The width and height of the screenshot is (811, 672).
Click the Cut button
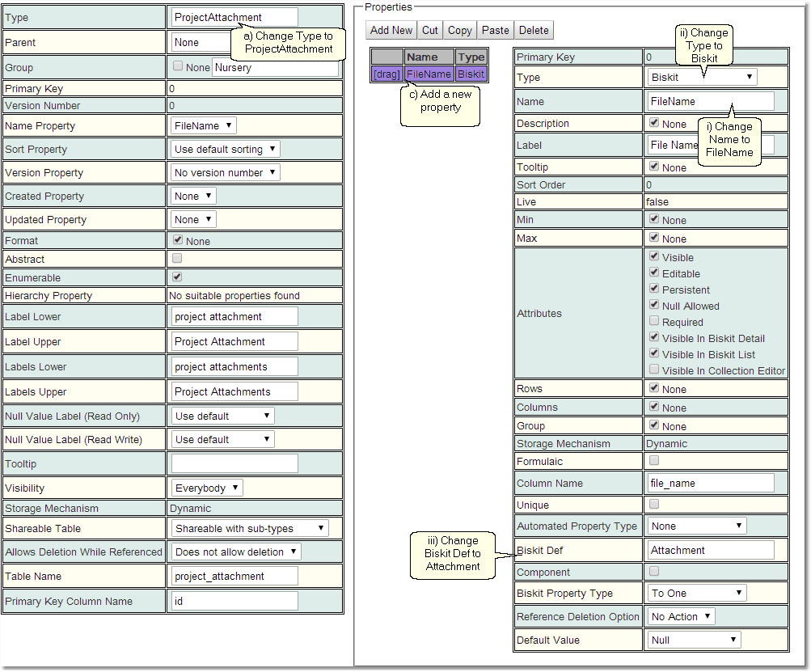pos(430,30)
